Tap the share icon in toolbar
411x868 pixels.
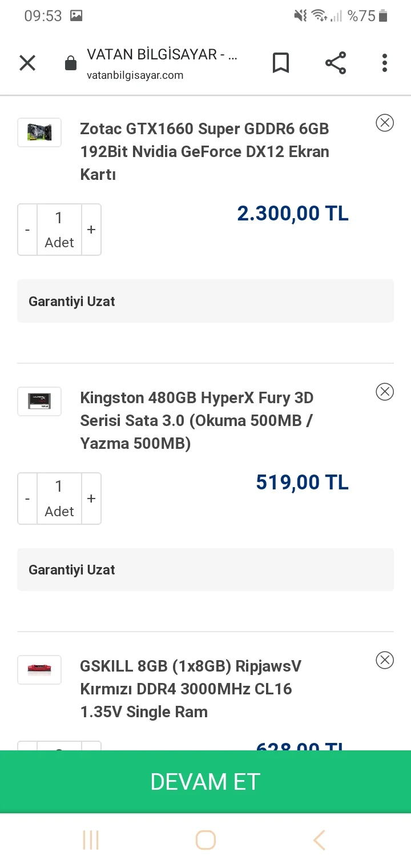tap(336, 63)
